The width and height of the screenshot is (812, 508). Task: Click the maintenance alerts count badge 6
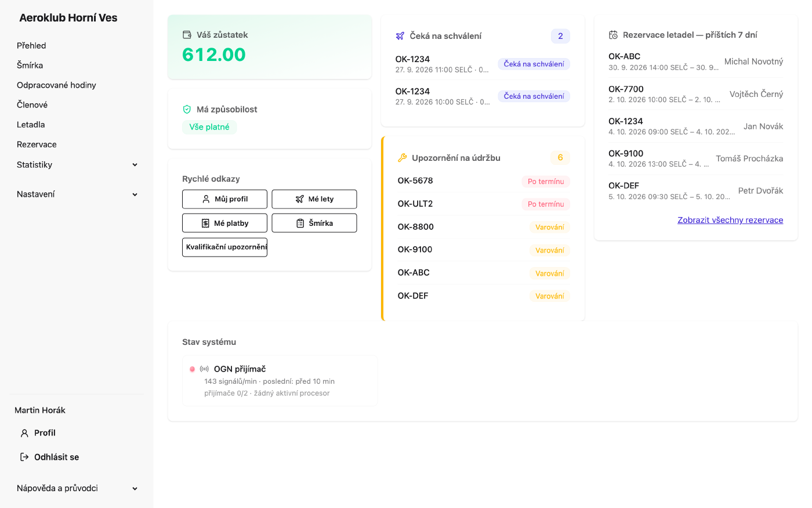[x=560, y=157]
